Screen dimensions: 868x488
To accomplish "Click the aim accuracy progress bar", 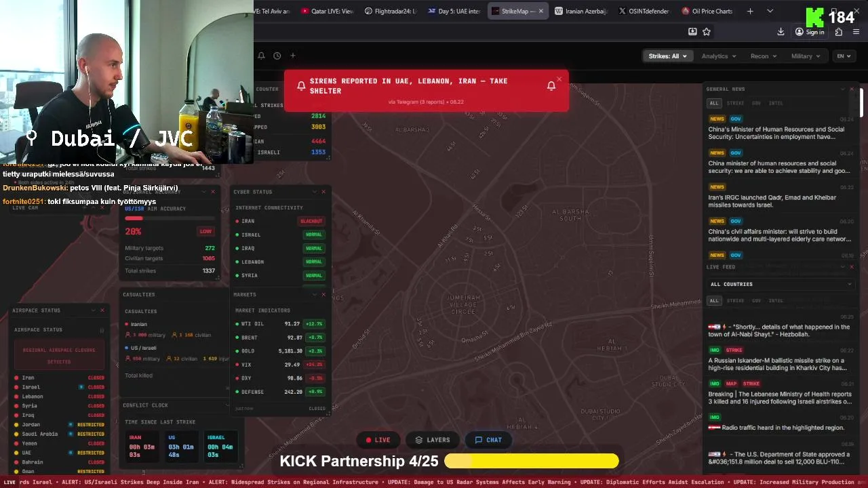I will (x=170, y=218).
